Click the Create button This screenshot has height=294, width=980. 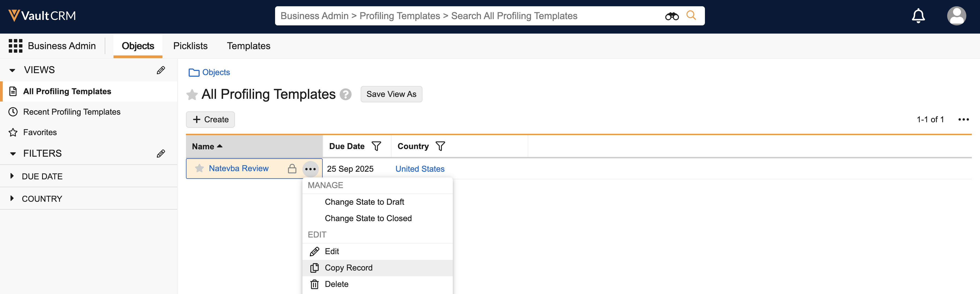(x=210, y=120)
